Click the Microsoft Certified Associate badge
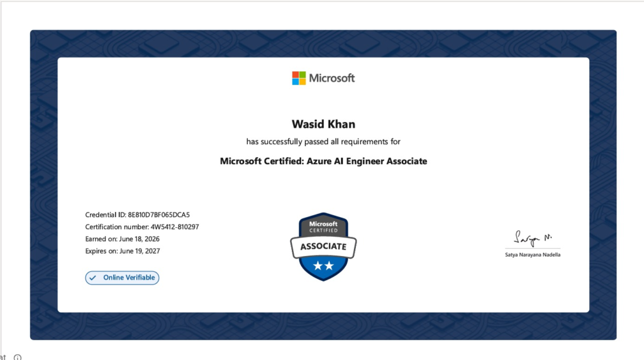 (x=323, y=247)
